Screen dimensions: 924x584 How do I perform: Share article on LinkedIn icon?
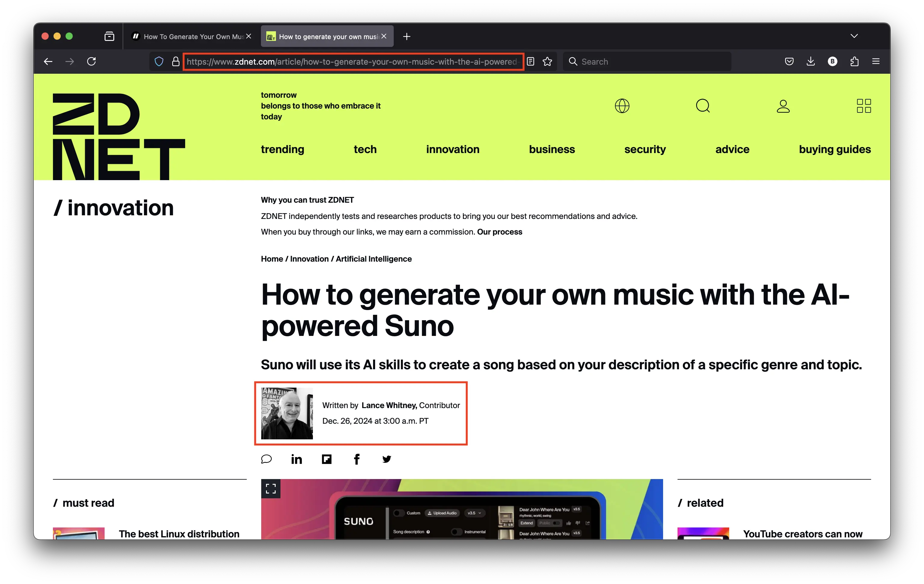296,459
